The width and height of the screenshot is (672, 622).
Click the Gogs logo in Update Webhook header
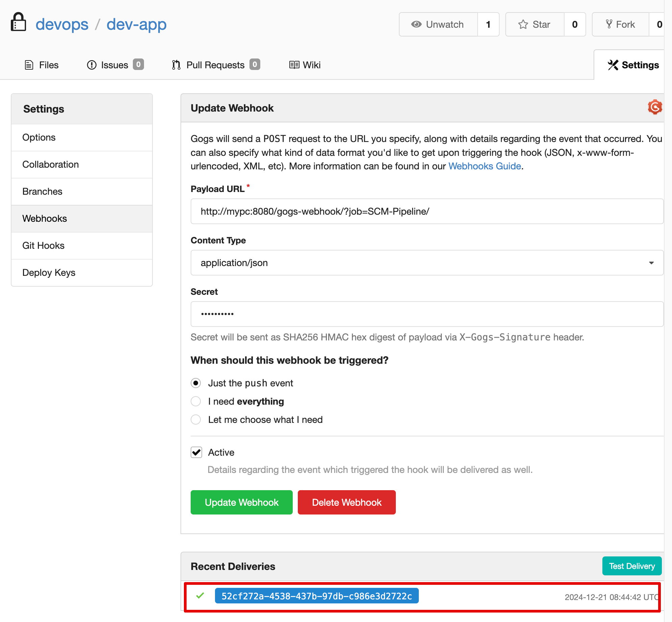tap(655, 107)
